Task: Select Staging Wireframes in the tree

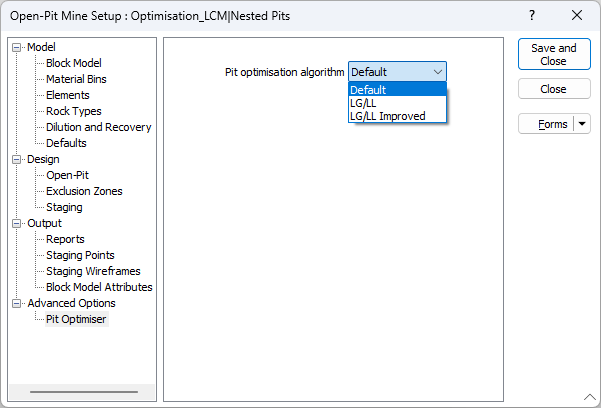Action: pos(93,271)
